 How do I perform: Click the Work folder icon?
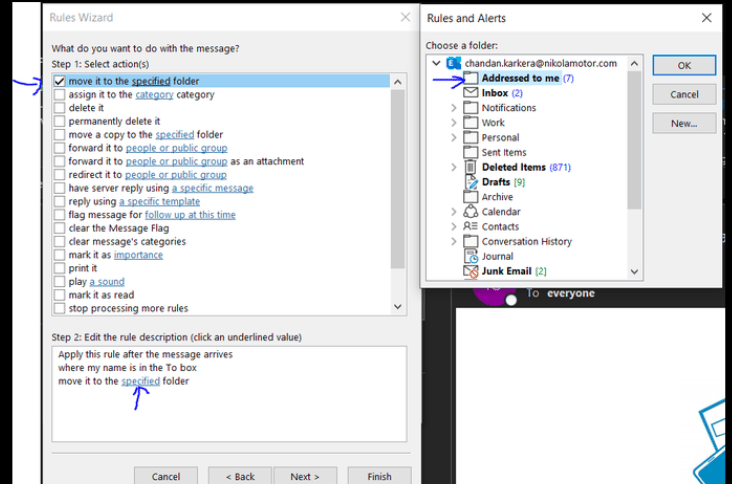(471, 123)
